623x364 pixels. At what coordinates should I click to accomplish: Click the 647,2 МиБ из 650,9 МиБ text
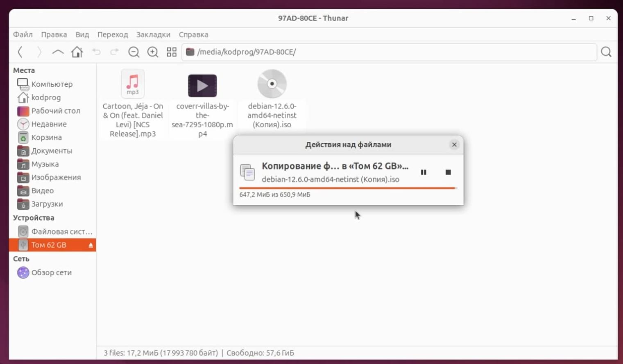tap(275, 194)
